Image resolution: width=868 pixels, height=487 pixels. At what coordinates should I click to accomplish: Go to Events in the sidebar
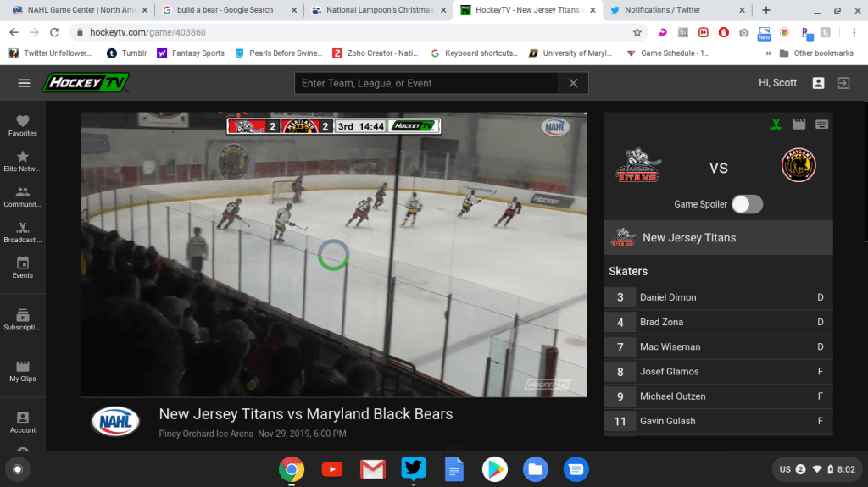click(x=23, y=268)
